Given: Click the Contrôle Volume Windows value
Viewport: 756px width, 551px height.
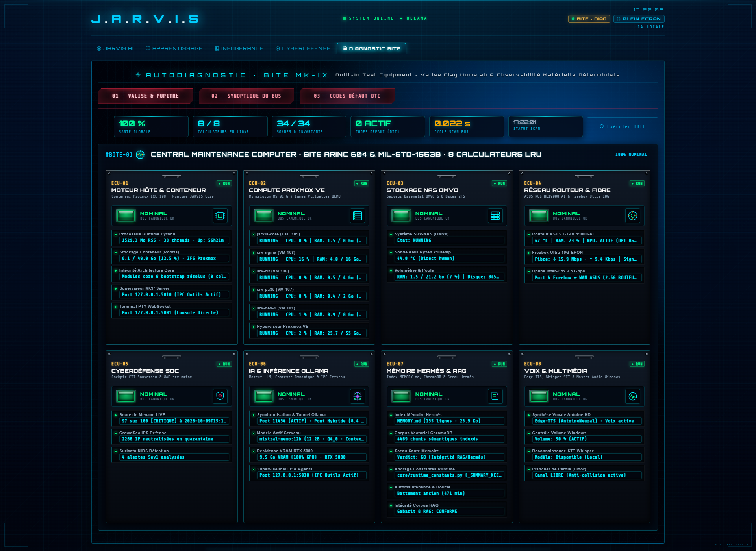Looking at the screenshot, I should point(587,439).
